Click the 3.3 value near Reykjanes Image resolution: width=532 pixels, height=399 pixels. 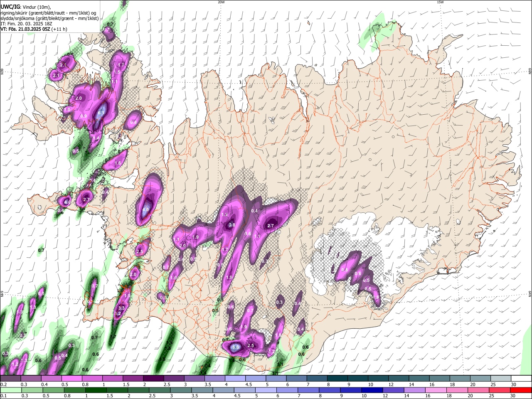(x=121, y=308)
